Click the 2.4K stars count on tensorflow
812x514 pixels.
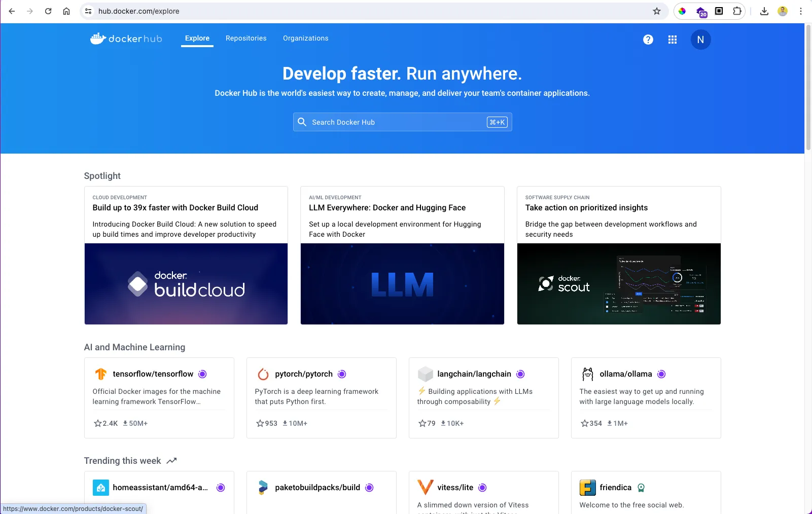106,423
